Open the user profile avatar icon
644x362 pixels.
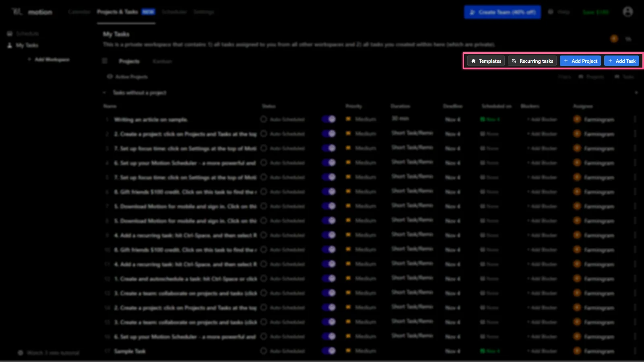(628, 12)
